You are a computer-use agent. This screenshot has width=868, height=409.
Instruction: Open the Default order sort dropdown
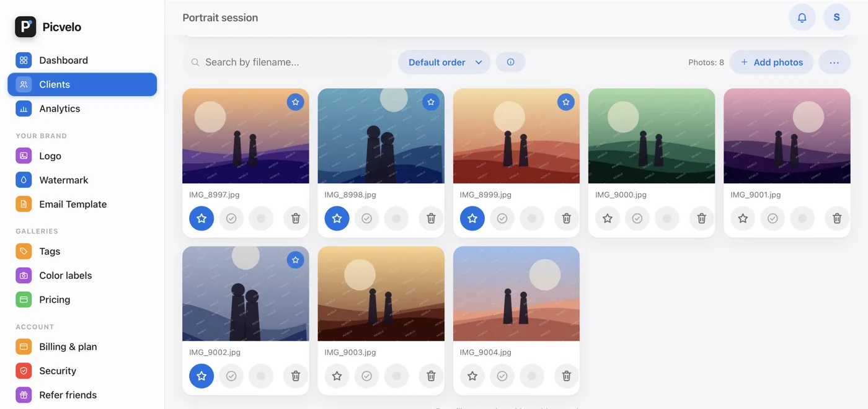coord(444,62)
